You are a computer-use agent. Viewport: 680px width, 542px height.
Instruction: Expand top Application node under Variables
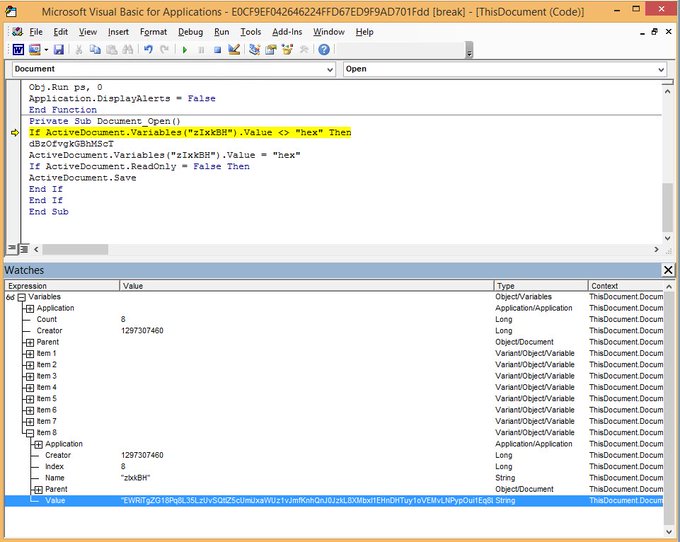pos(29,309)
